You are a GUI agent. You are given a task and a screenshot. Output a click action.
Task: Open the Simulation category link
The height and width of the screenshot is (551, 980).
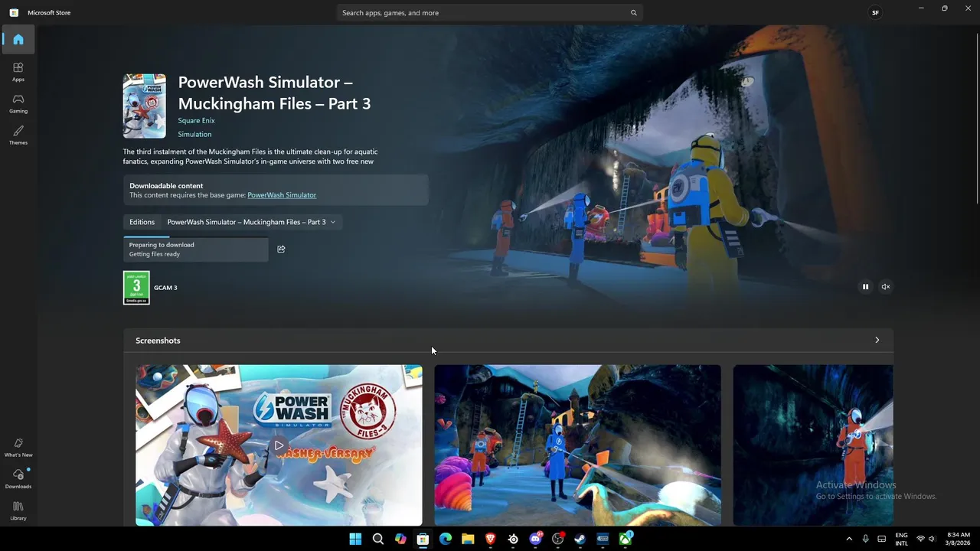[194, 134]
